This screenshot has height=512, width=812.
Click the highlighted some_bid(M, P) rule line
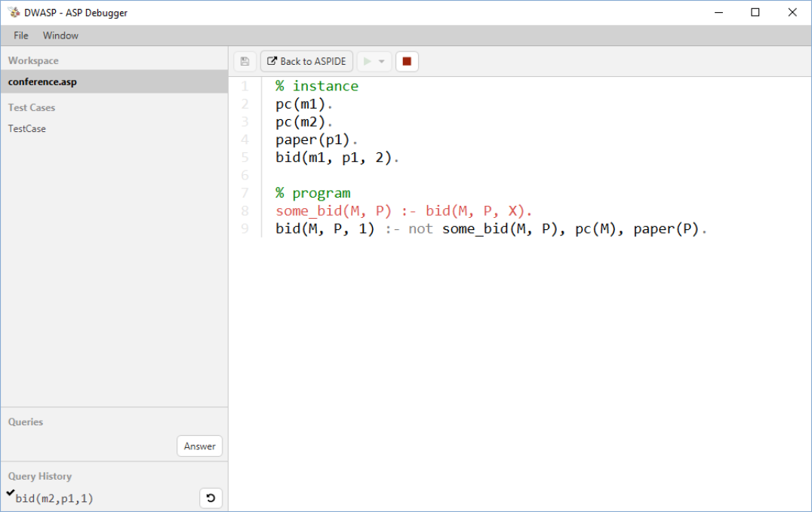404,210
